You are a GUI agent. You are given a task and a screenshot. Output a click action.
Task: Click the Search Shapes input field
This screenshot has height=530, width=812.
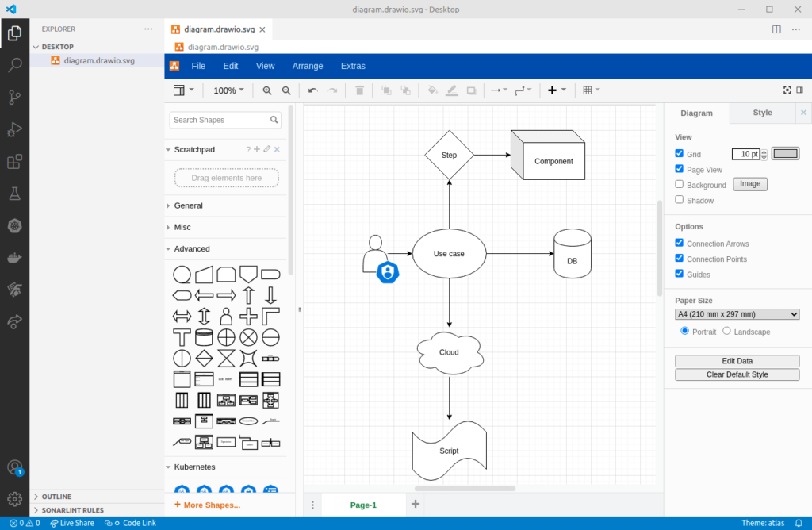pyautogui.click(x=220, y=120)
